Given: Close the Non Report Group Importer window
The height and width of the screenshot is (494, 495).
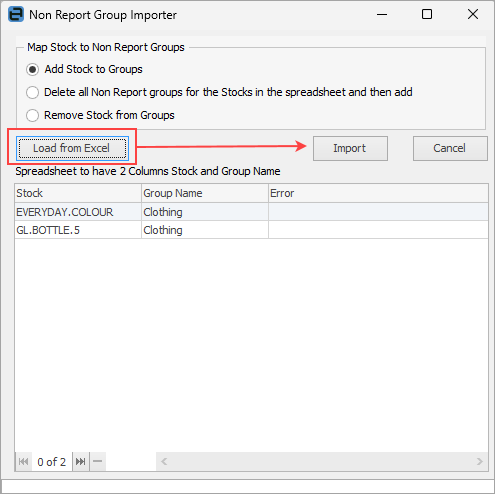Looking at the screenshot, I should click(473, 14).
